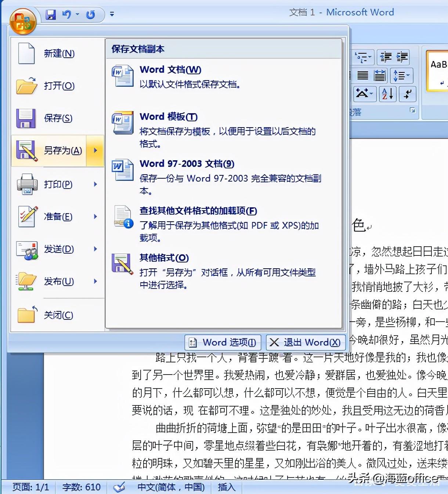Screen dimensions: 448x494
Task: Click 页面: 1/1 in status bar
Action: click(x=31, y=487)
